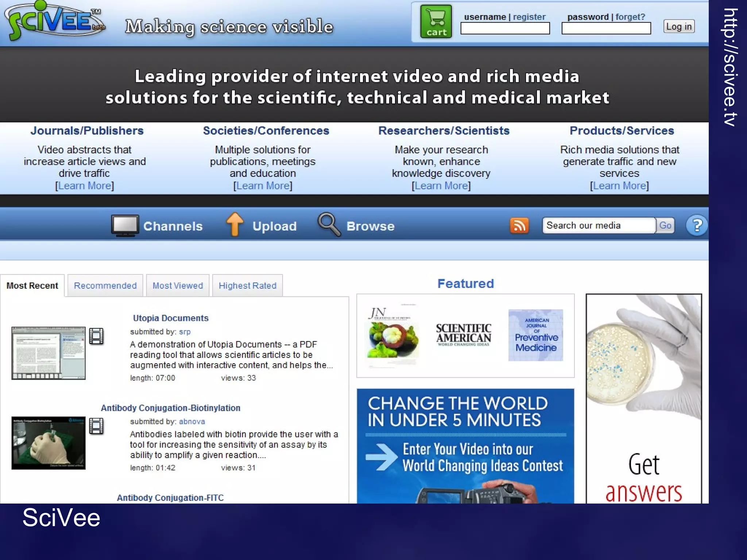Switch to the Recommended tab
Screen dimensions: 747x560
(x=105, y=285)
